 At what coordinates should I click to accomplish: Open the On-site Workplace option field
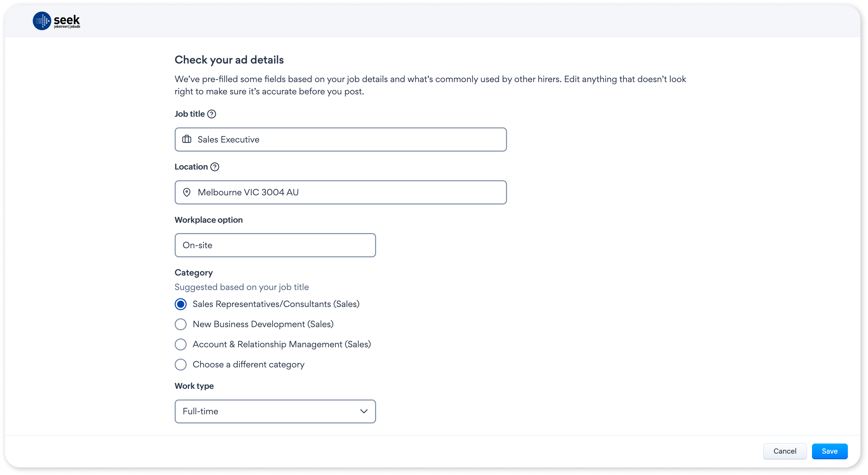(x=275, y=245)
